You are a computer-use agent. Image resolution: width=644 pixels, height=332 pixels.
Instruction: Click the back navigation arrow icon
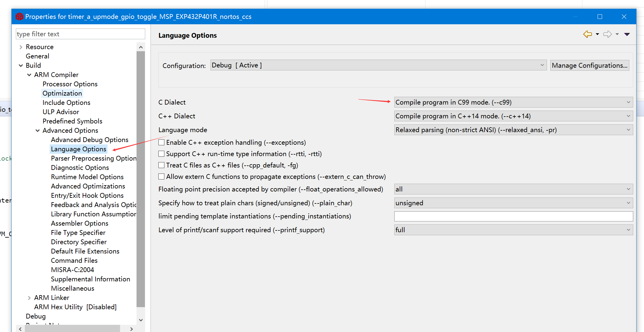click(x=587, y=34)
